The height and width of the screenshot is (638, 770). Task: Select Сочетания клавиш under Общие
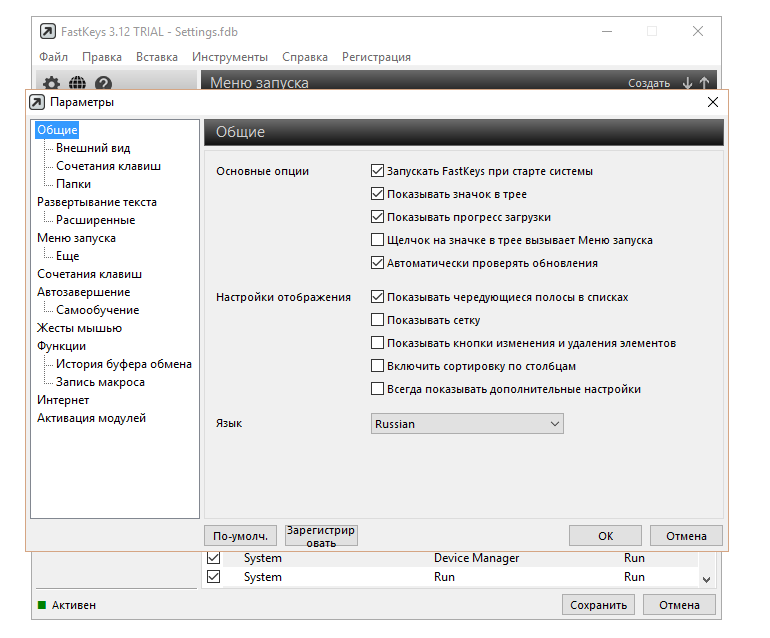pos(108,166)
